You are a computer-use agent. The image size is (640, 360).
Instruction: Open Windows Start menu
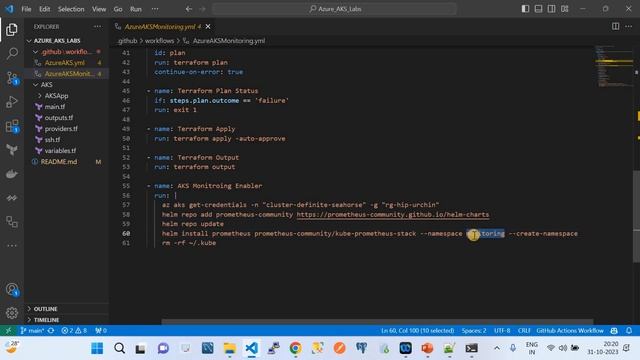(97, 348)
